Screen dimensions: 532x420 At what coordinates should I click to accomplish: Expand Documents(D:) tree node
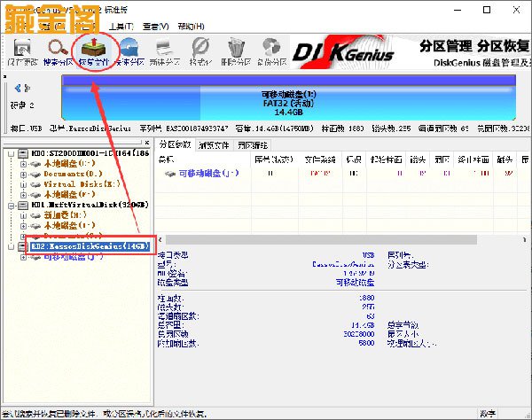click(23, 175)
